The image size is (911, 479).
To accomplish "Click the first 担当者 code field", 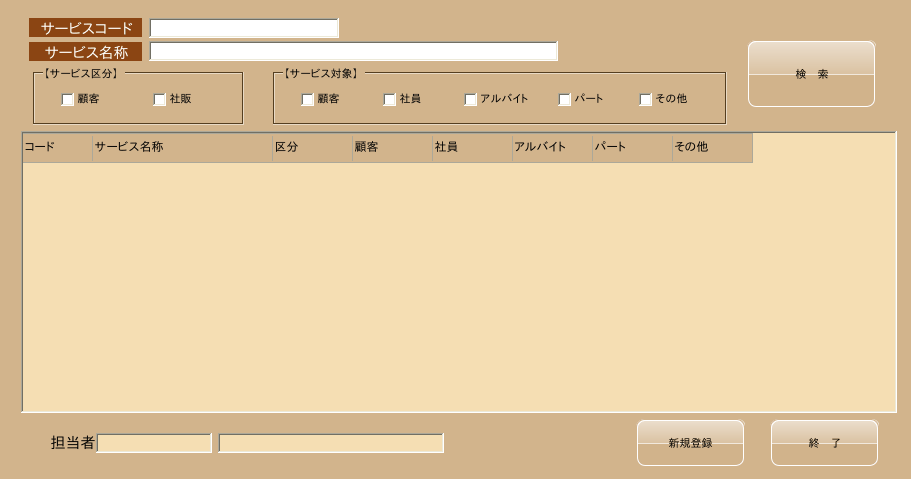I will point(154,443).
